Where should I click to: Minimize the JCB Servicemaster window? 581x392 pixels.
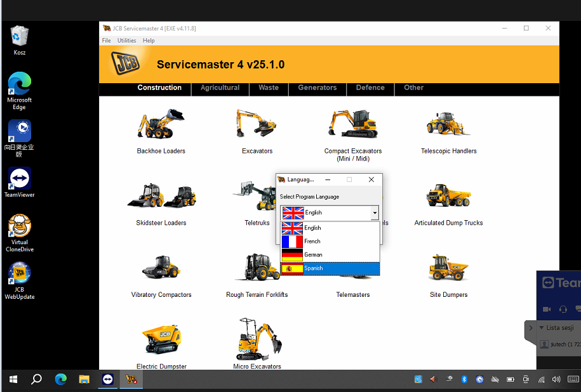pos(505,28)
